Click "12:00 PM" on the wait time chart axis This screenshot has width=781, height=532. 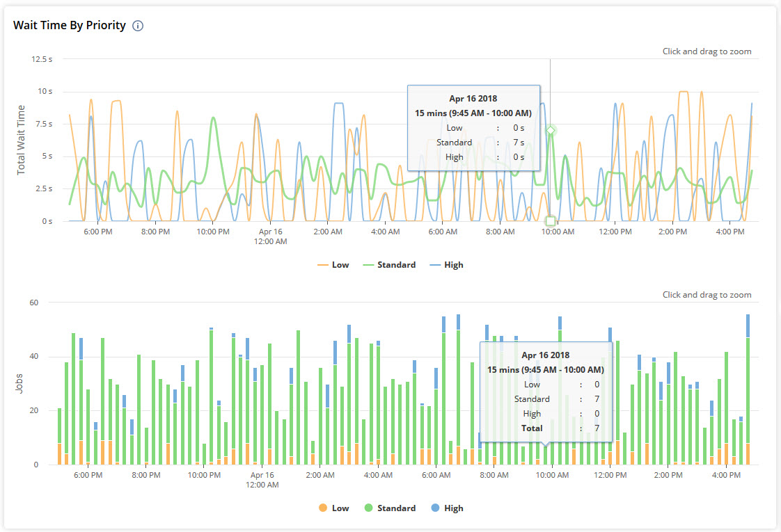click(x=615, y=232)
